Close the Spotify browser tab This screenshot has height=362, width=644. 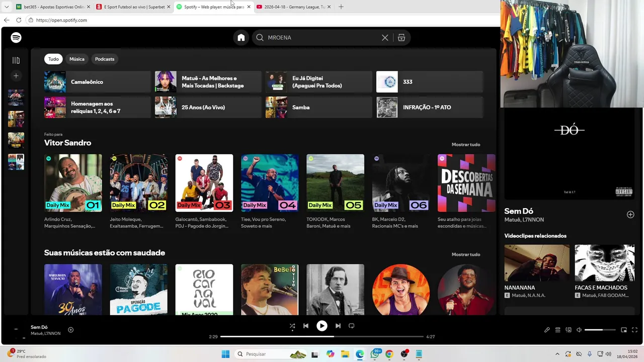pos(249,7)
